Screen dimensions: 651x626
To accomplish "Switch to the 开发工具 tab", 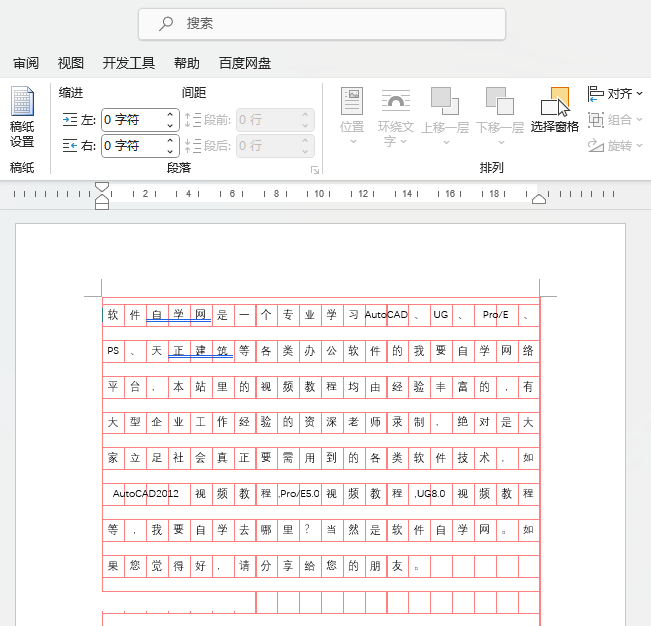I will pyautogui.click(x=129, y=63).
